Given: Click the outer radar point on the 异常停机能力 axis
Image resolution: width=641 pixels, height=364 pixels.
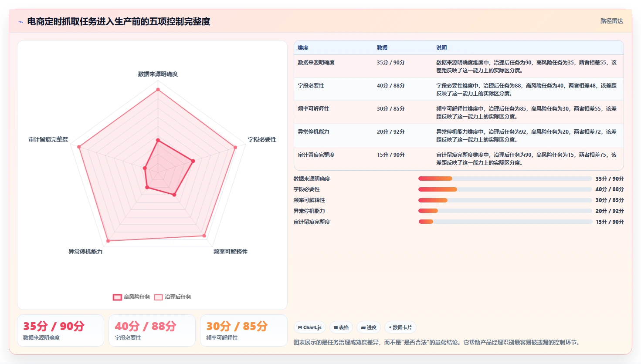Looking at the screenshot, I should (108, 241).
